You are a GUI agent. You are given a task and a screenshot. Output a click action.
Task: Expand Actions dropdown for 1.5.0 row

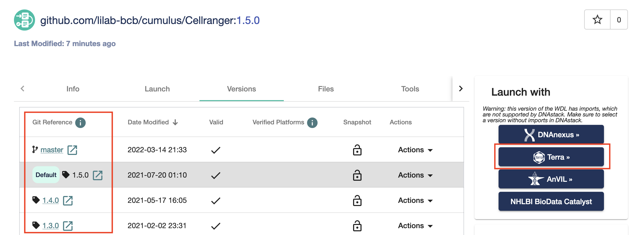coord(415,175)
